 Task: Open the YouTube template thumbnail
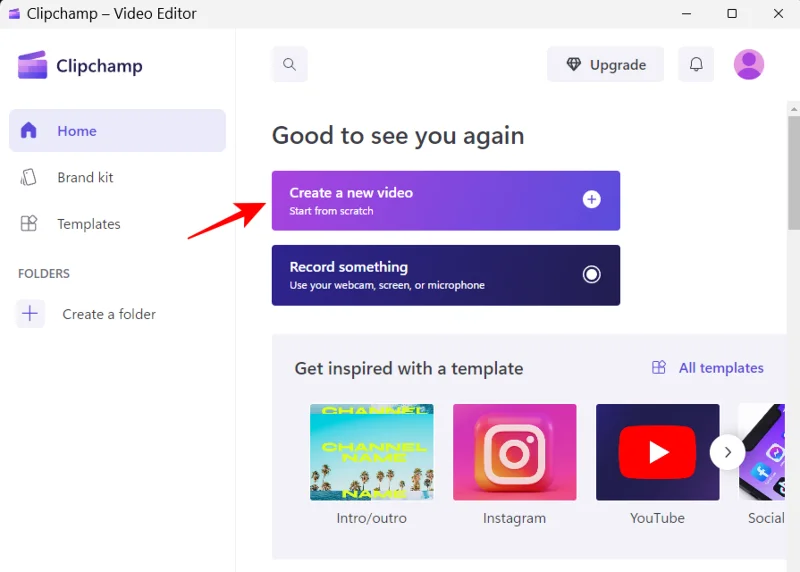[x=657, y=452]
